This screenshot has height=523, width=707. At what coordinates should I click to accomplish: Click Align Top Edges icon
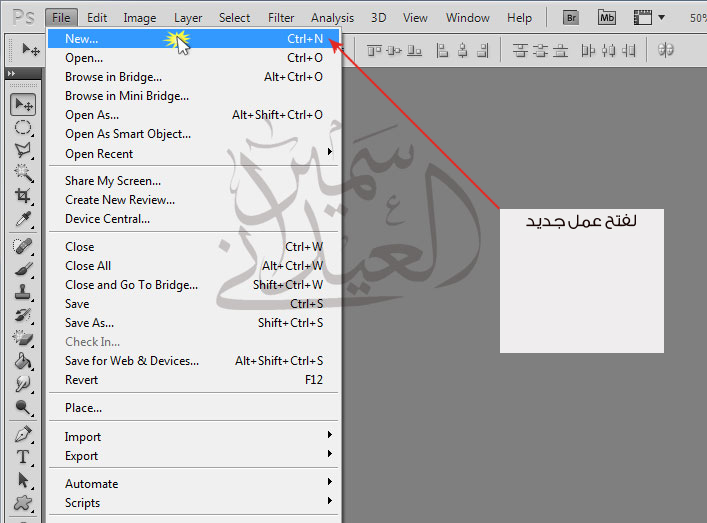[374, 50]
